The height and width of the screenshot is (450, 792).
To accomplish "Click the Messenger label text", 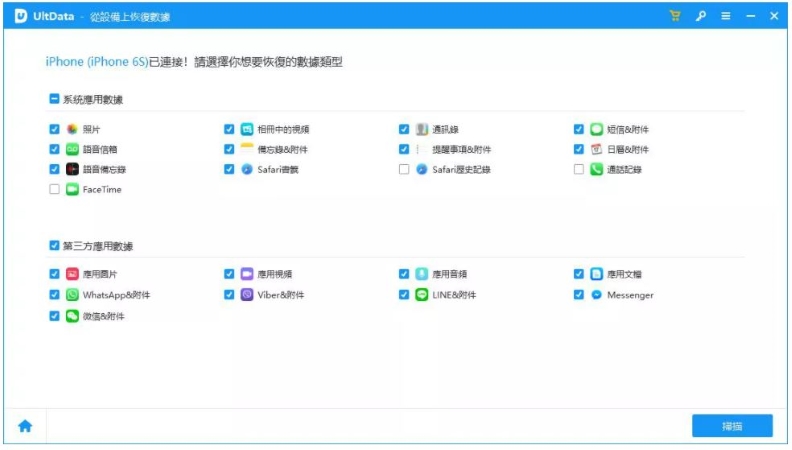I will click(630, 295).
